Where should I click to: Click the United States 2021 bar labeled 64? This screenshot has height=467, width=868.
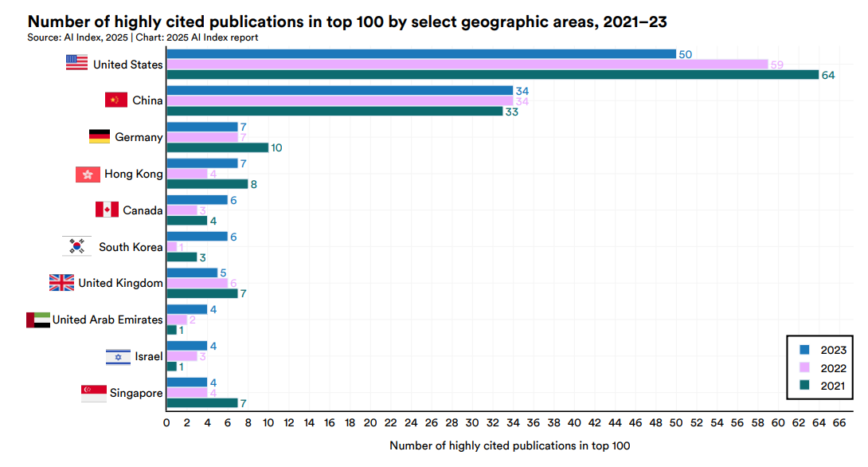492,75
